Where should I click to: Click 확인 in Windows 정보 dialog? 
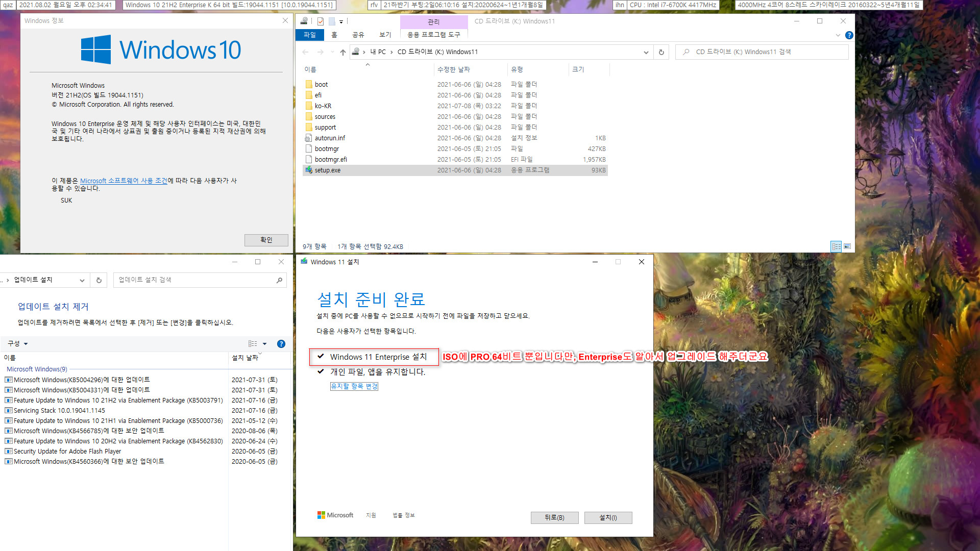(x=266, y=240)
